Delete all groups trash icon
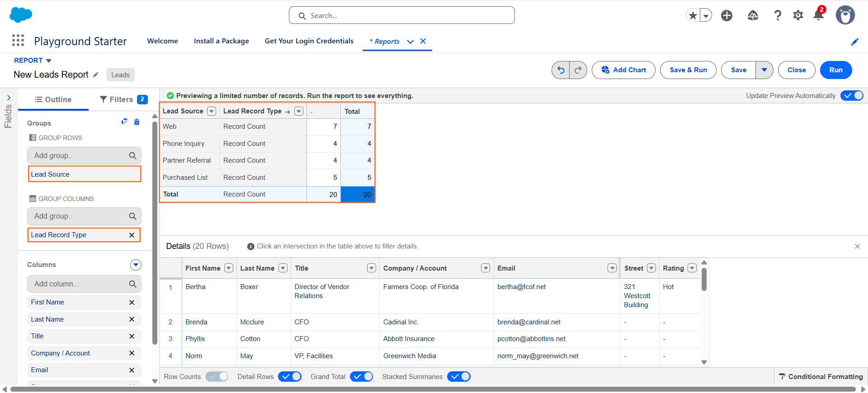 tap(137, 122)
